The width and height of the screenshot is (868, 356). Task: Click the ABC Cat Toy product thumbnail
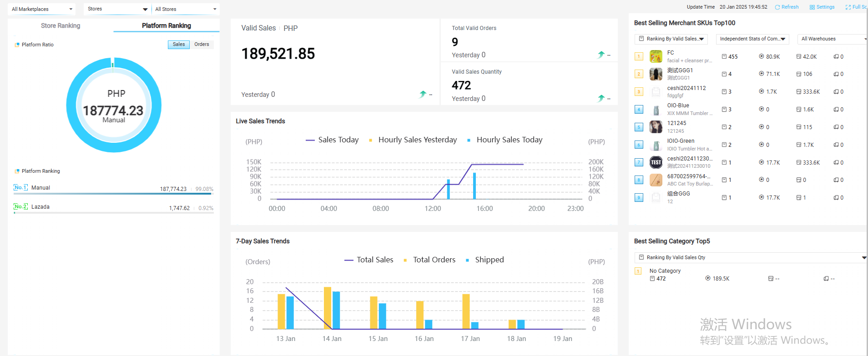coord(656,180)
